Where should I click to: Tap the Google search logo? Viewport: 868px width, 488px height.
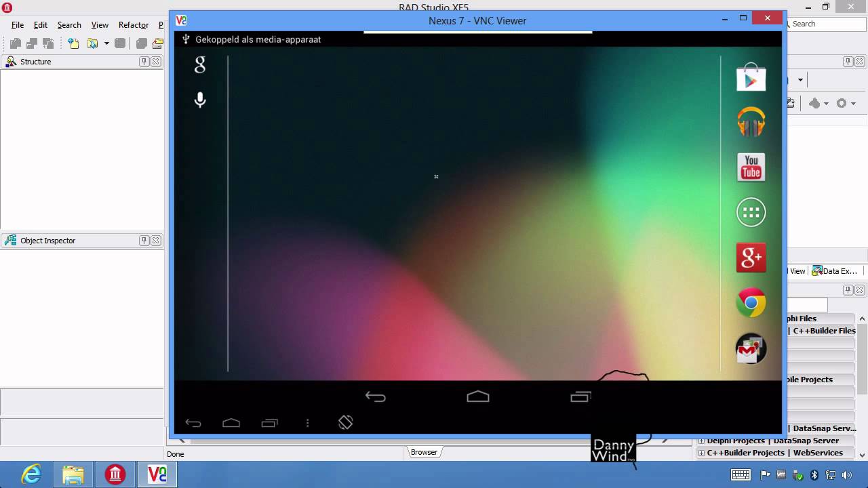tap(200, 65)
